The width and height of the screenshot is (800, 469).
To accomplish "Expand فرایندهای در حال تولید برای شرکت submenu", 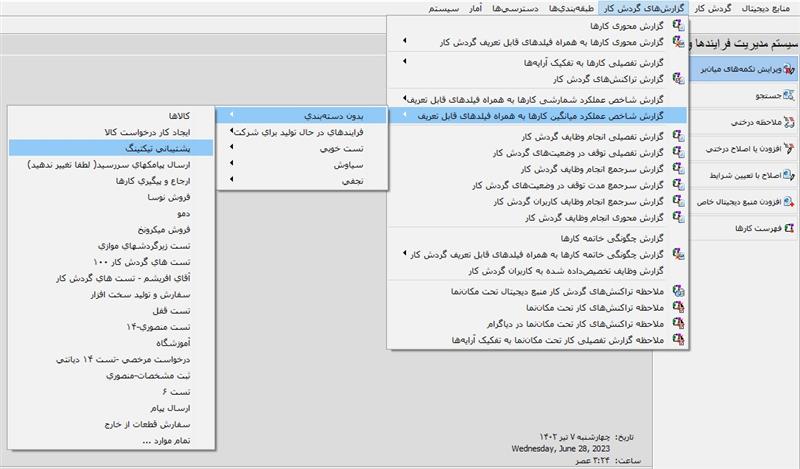I will 232,132.
